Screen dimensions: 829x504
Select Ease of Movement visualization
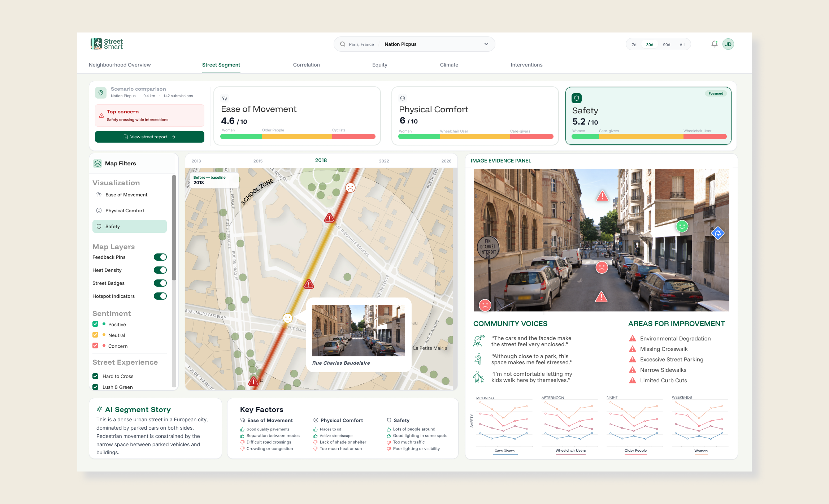[x=129, y=195]
